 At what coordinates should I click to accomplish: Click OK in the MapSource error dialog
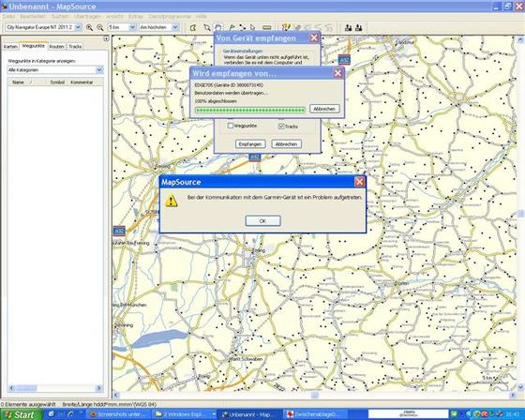(x=262, y=220)
